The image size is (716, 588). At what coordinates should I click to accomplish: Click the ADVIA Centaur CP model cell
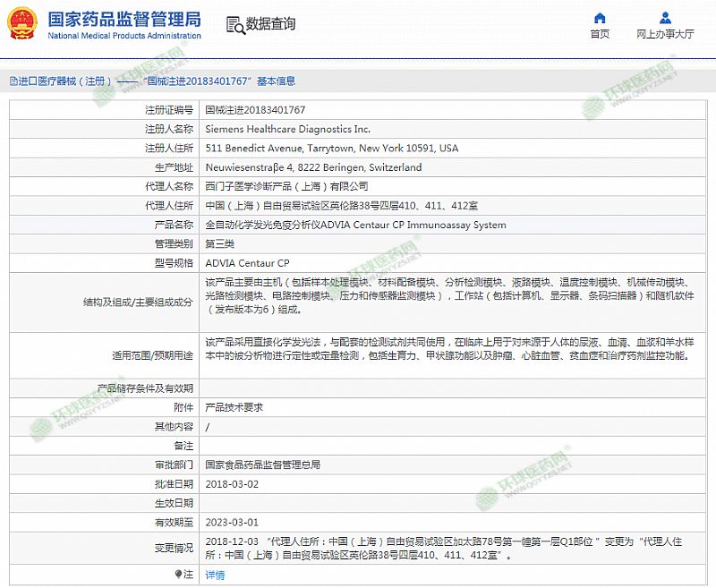point(247,263)
